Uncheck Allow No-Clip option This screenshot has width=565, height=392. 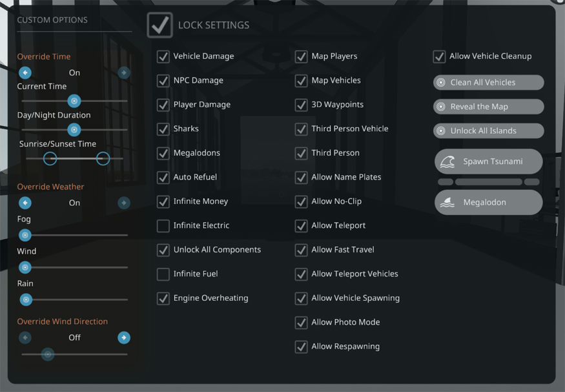[301, 201]
